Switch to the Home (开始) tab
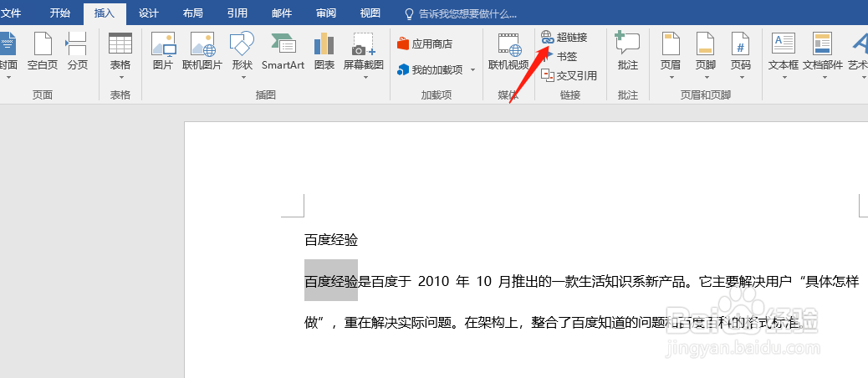Image resolution: width=868 pixels, height=378 pixels. [x=59, y=13]
